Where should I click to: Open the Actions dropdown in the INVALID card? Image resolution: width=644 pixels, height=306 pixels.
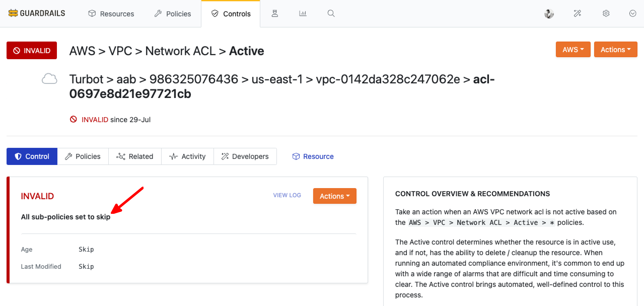point(334,196)
